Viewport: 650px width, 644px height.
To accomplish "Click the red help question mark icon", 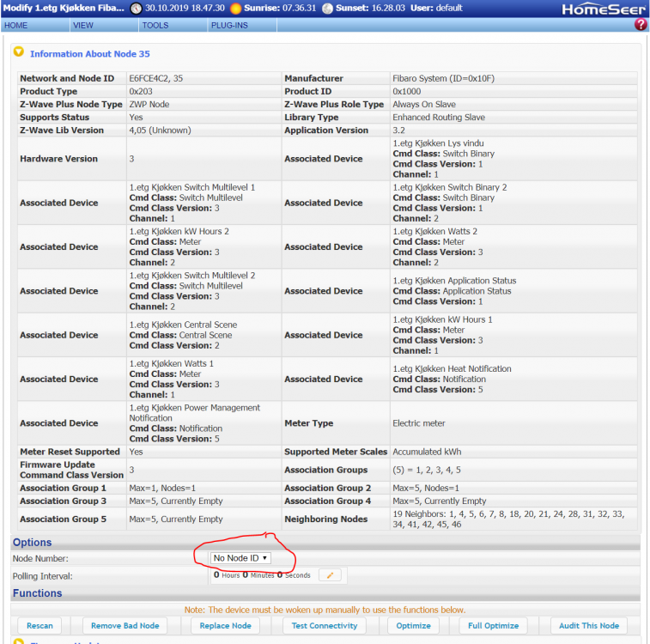I will click(x=641, y=25).
